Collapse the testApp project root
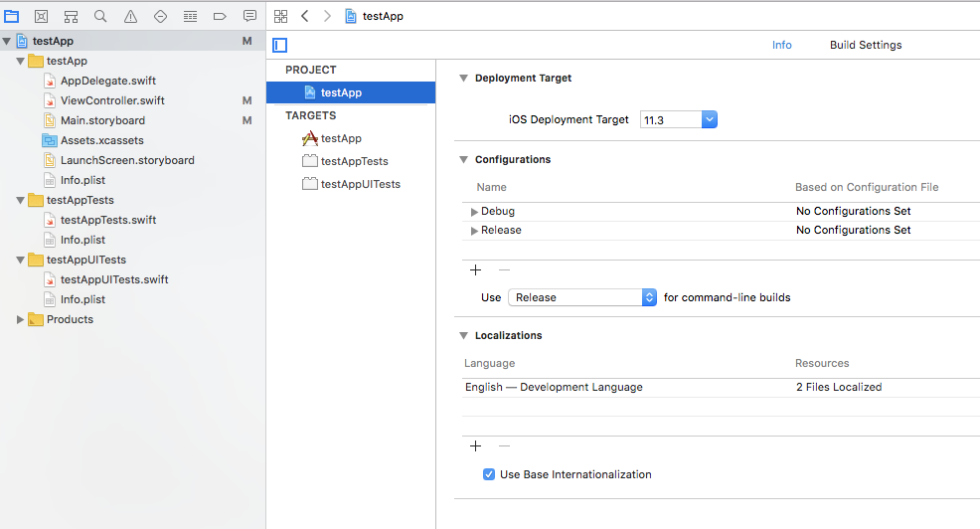This screenshot has width=980, height=529. tap(6, 42)
